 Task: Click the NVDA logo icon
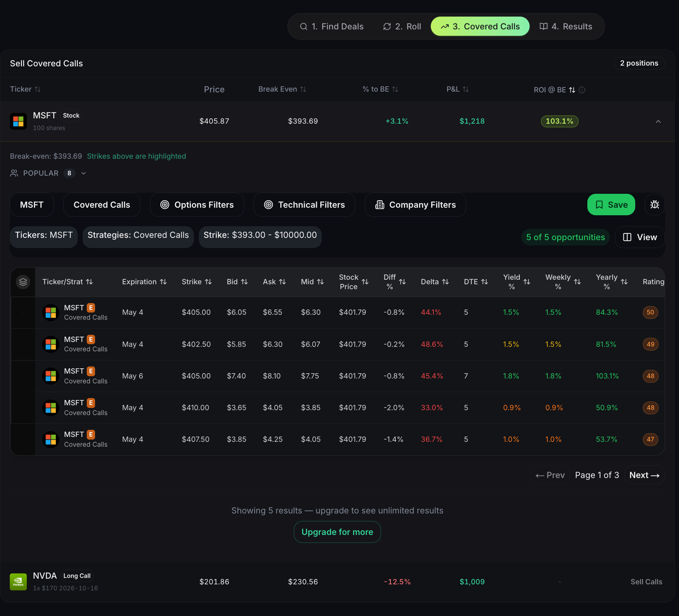[x=18, y=582]
